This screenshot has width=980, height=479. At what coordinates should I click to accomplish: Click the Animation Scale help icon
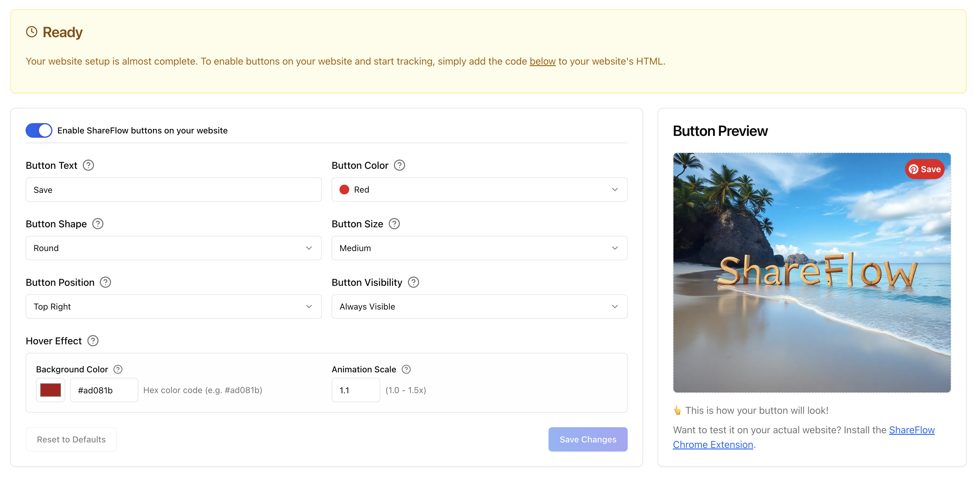[x=406, y=369]
